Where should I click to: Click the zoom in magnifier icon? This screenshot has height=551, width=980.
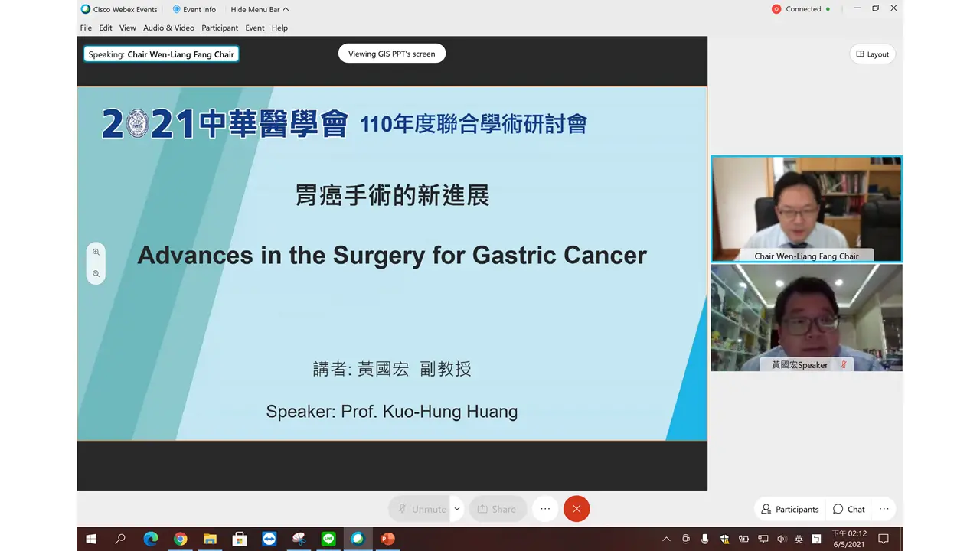[96, 252]
